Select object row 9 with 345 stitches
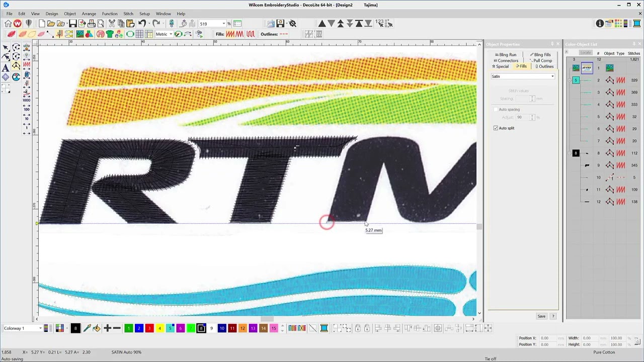This screenshot has width=644, height=362. (605, 165)
